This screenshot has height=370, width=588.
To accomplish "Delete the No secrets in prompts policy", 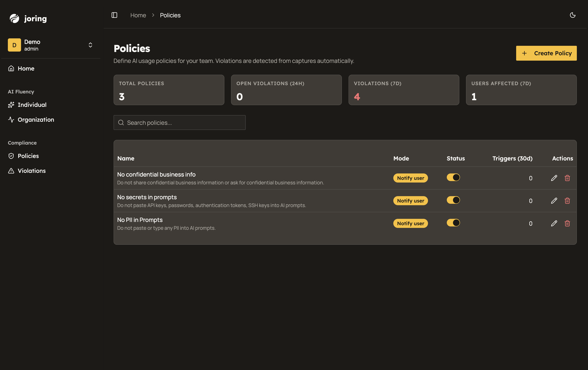I will pos(567,201).
